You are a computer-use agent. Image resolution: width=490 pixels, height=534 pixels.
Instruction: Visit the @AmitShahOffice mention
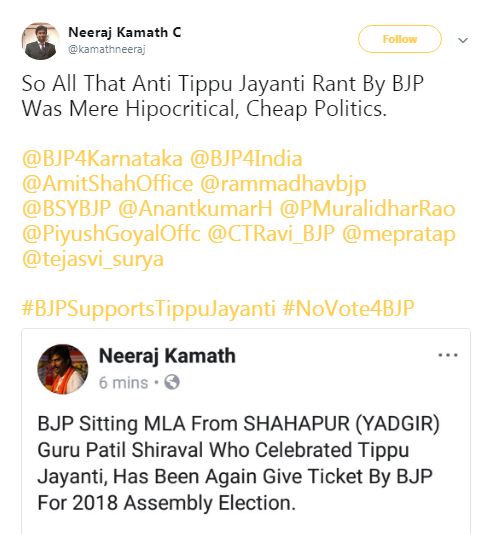107,184
